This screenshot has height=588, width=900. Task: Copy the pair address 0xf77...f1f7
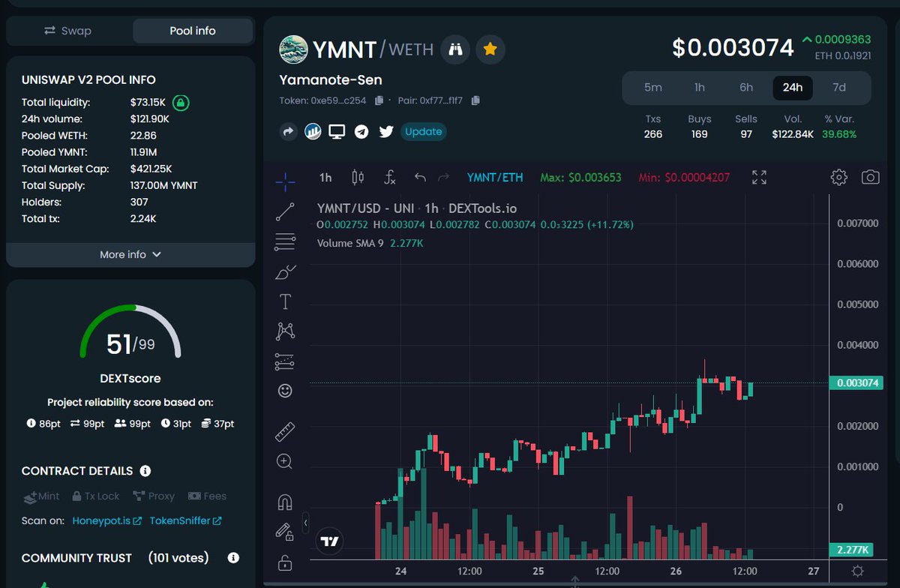point(475,100)
